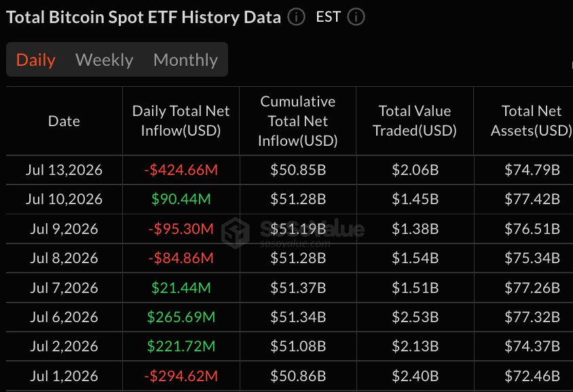The height and width of the screenshot is (392, 573).
Task: Click the $51.08B cumulative inflow value
Action: click(298, 347)
